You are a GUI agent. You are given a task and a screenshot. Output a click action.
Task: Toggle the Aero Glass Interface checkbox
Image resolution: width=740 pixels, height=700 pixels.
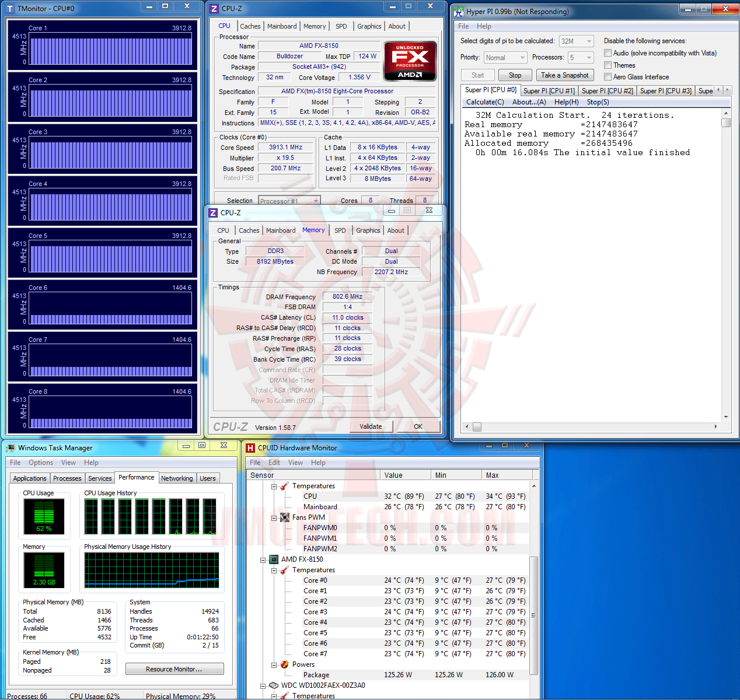[608, 77]
